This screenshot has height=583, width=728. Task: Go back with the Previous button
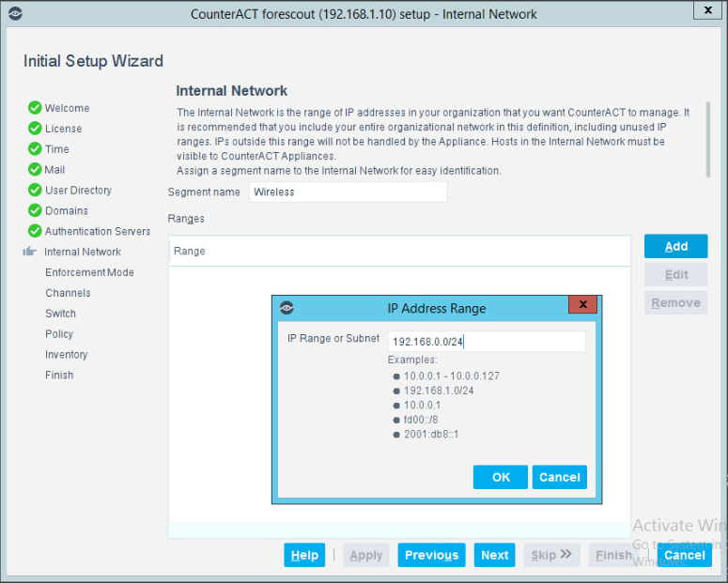point(431,555)
